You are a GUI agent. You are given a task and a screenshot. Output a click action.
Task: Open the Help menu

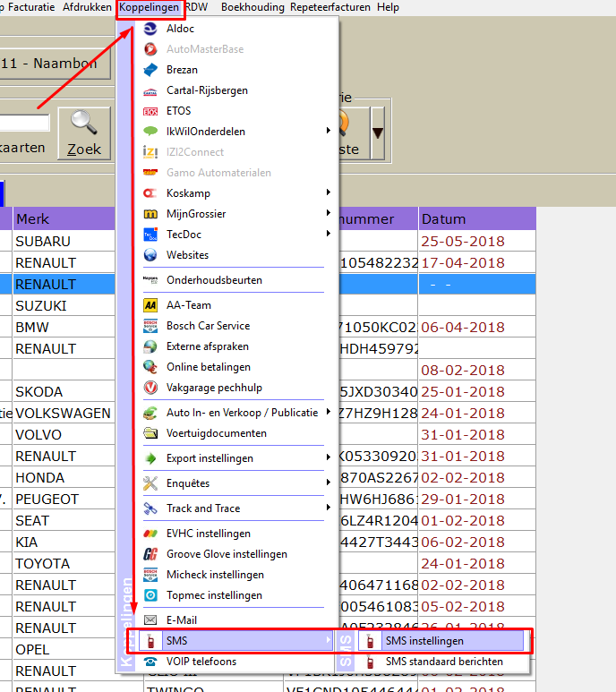point(389,7)
